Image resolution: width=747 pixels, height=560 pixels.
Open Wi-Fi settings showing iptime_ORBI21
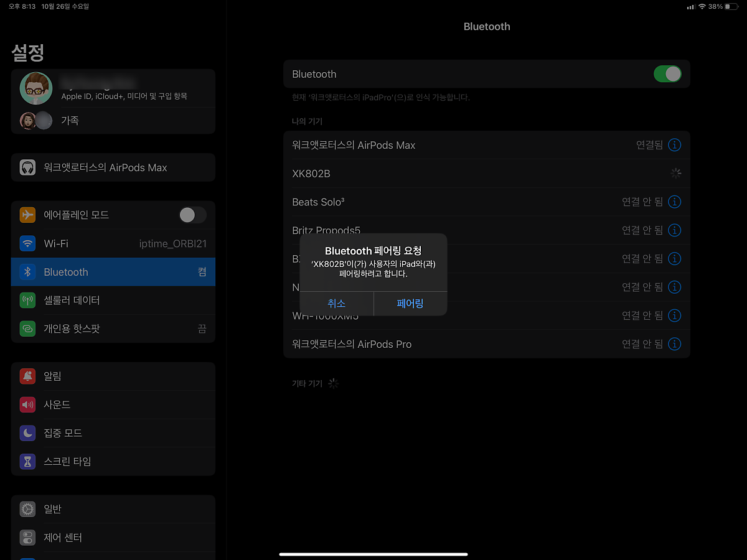coord(113,243)
